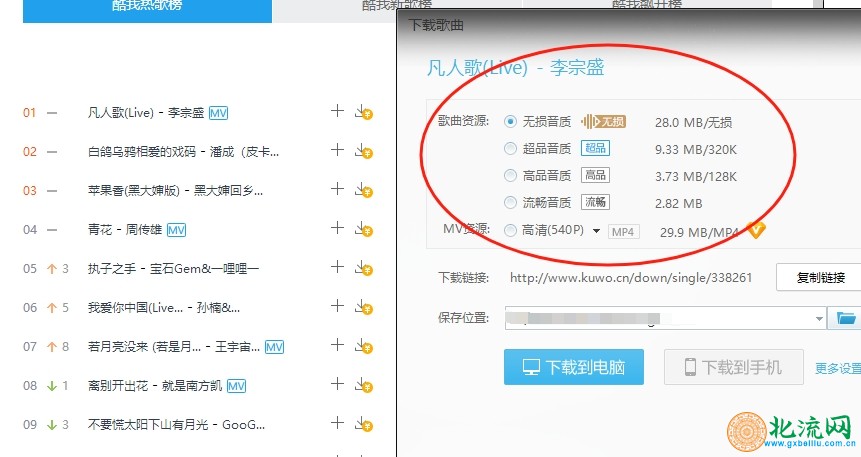This screenshot has height=457, width=861.
Task: Click dialog song heading 凡人歌(Live) - 李宗盛
Action: pos(516,68)
